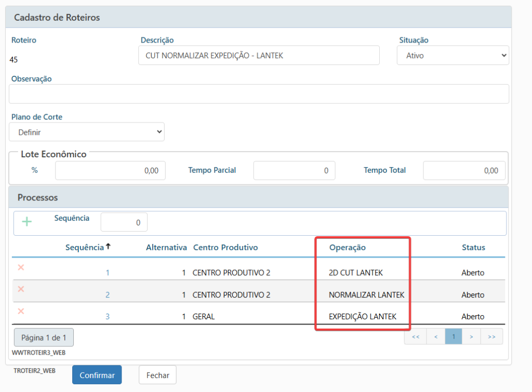Click the Fechar button
The image size is (532, 392).
click(157, 375)
